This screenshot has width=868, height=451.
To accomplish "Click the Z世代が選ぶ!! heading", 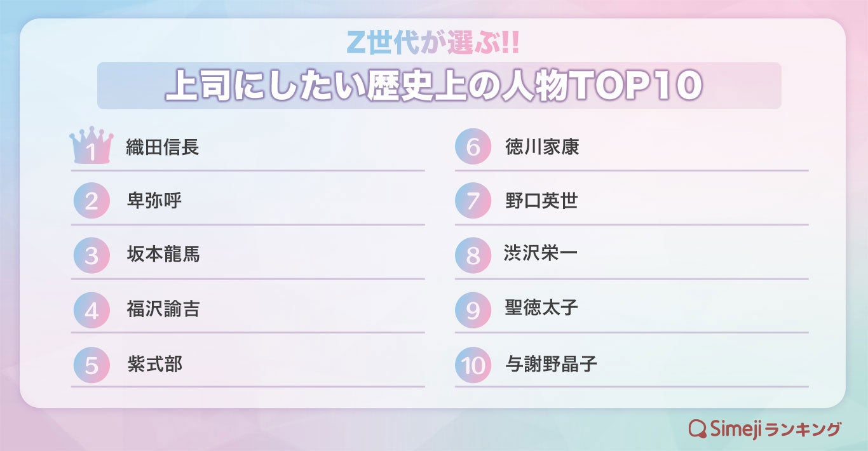I will click(434, 43).
